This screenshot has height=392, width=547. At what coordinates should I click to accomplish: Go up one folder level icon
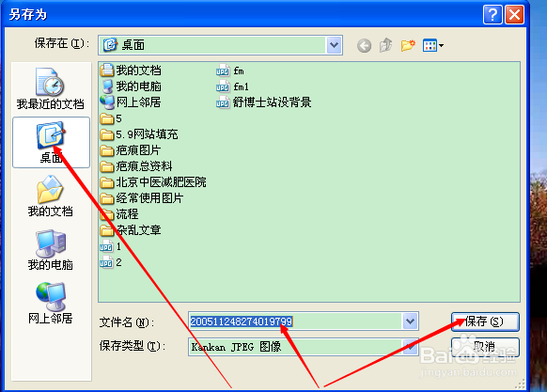386,45
